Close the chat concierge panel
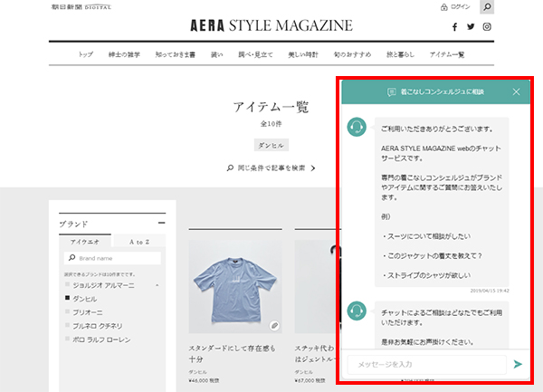This screenshot has width=543, height=392. coord(516,91)
